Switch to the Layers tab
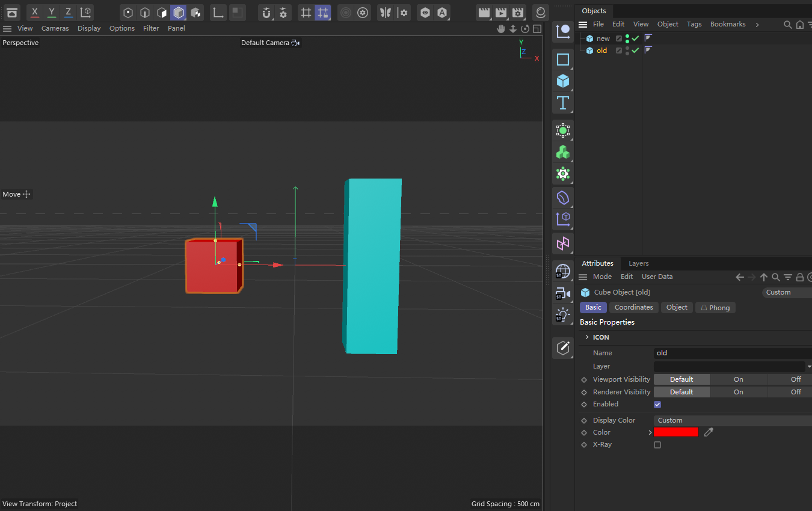The width and height of the screenshot is (812, 511). point(639,263)
